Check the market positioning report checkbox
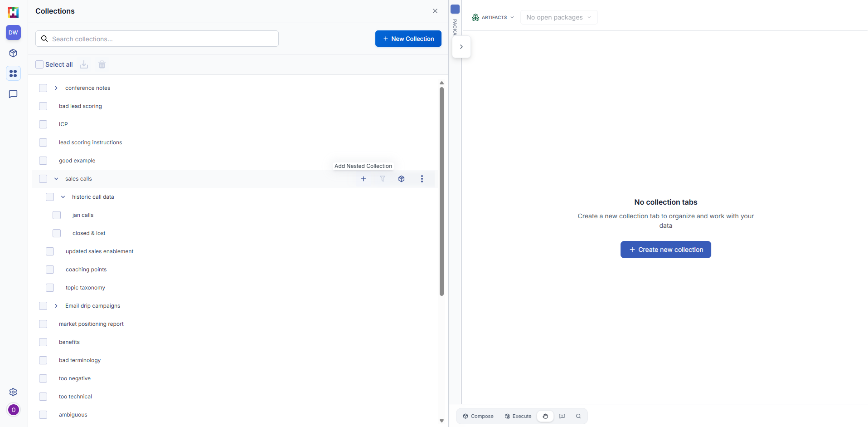Viewport: 868px width, 427px height. click(43, 324)
